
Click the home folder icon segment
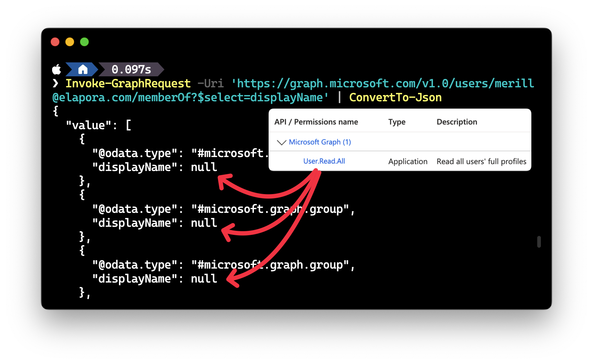click(x=83, y=69)
